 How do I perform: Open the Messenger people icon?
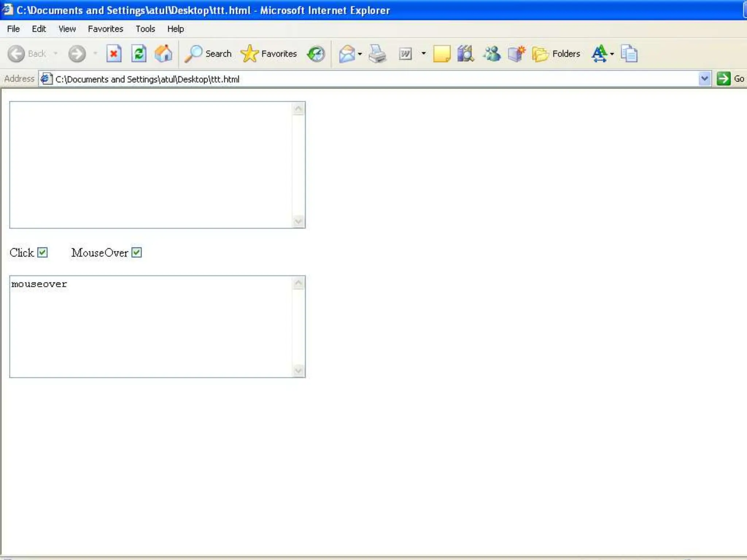click(x=492, y=54)
